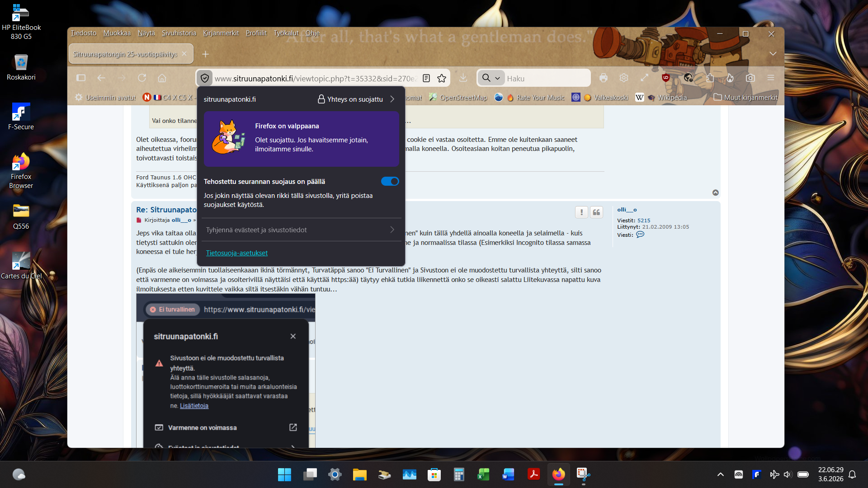
Task: Open the uBlock Origin extension
Action: tap(665, 78)
